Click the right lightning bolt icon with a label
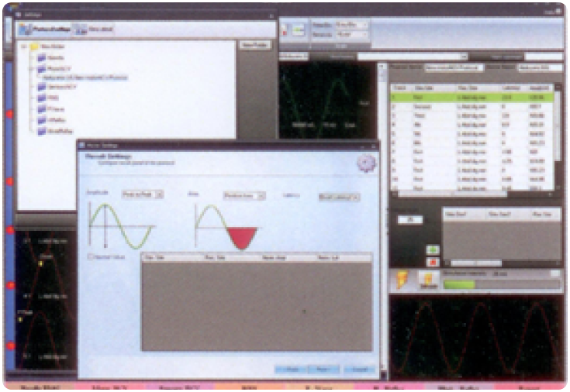Image resolution: width=570 pixels, height=392 pixels. click(429, 280)
